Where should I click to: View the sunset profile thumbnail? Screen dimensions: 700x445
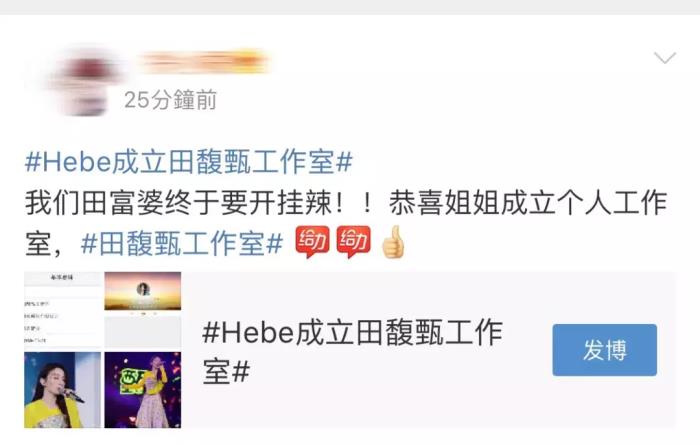(x=143, y=291)
